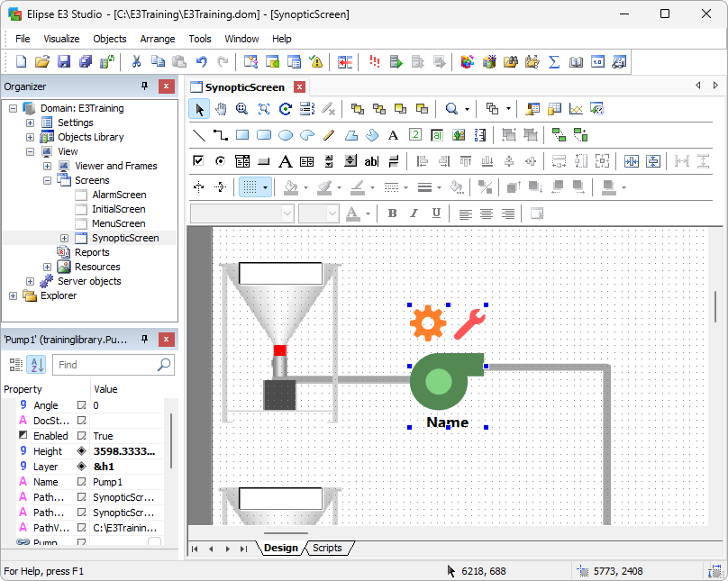The image size is (728, 581).
Task: Switch to the Scripts tab
Action: pos(327,548)
